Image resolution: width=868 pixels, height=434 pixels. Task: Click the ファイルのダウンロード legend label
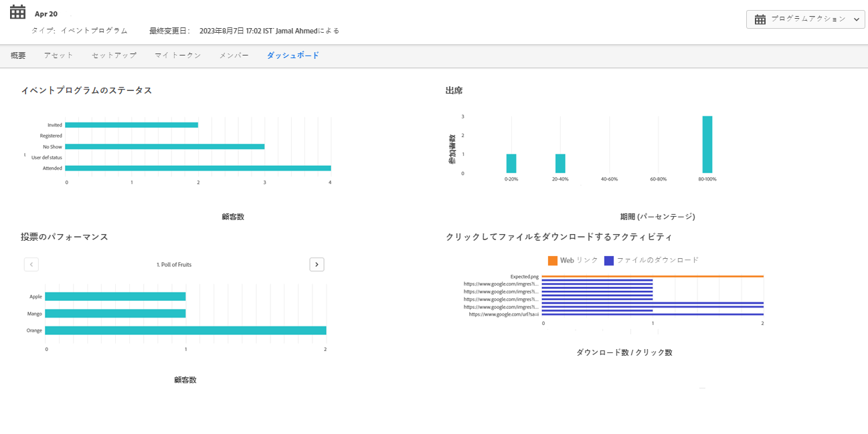pos(657,260)
